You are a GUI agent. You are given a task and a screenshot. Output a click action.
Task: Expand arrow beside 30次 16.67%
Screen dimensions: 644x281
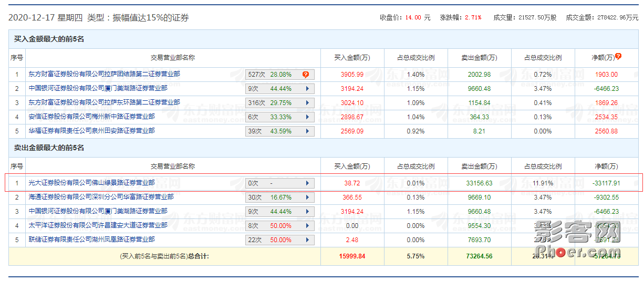pyautogui.click(x=307, y=197)
